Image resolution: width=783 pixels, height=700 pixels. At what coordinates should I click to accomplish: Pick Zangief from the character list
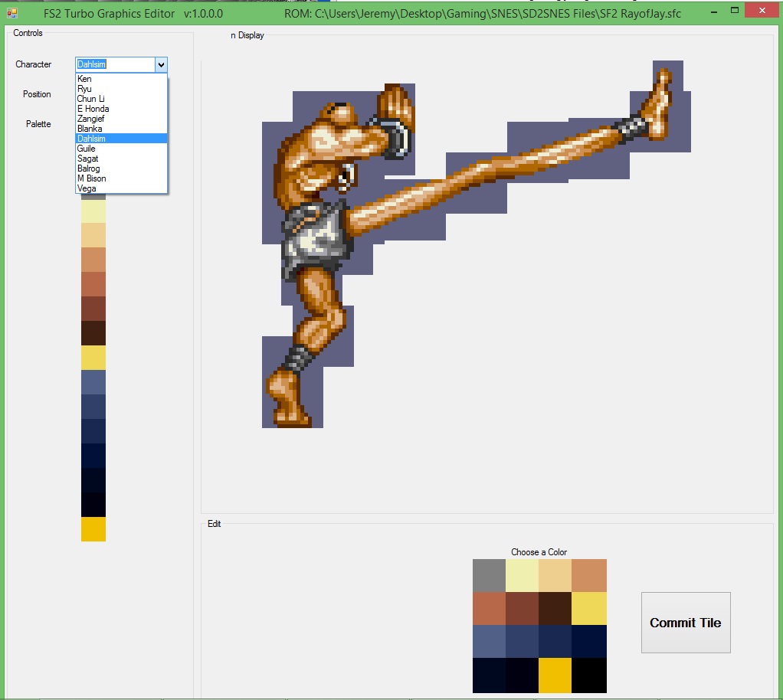(x=121, y=119)
